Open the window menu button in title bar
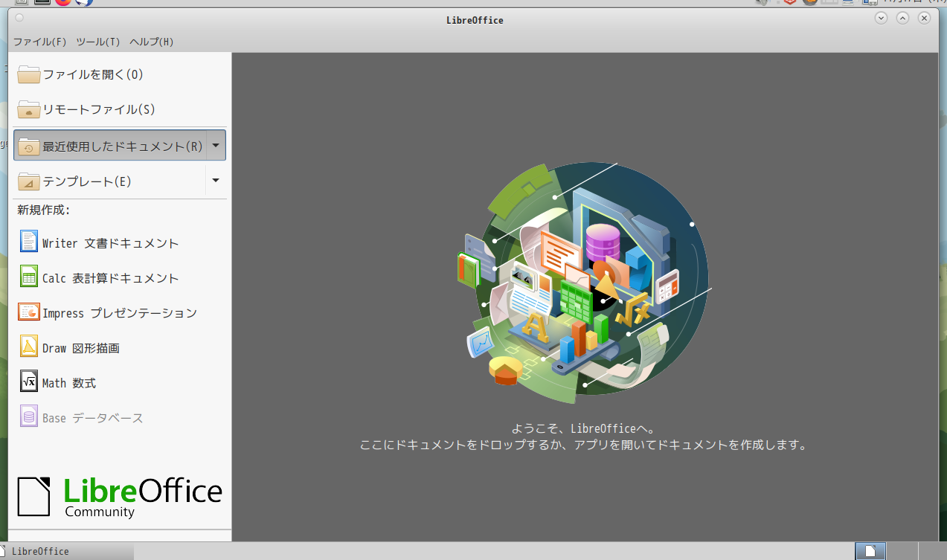947x560 pixels. 19,18
